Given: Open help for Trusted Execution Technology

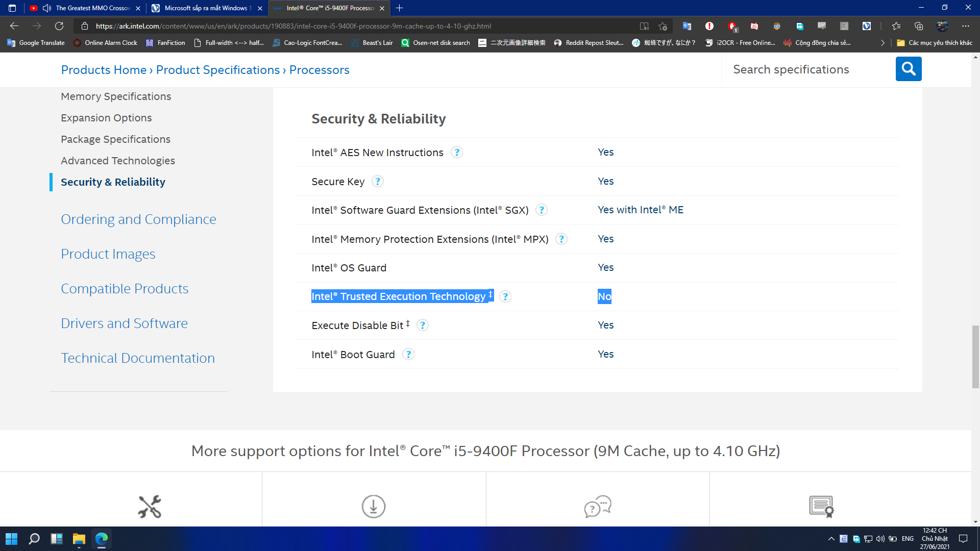Looking at the screenshot, I should (505, 297).
